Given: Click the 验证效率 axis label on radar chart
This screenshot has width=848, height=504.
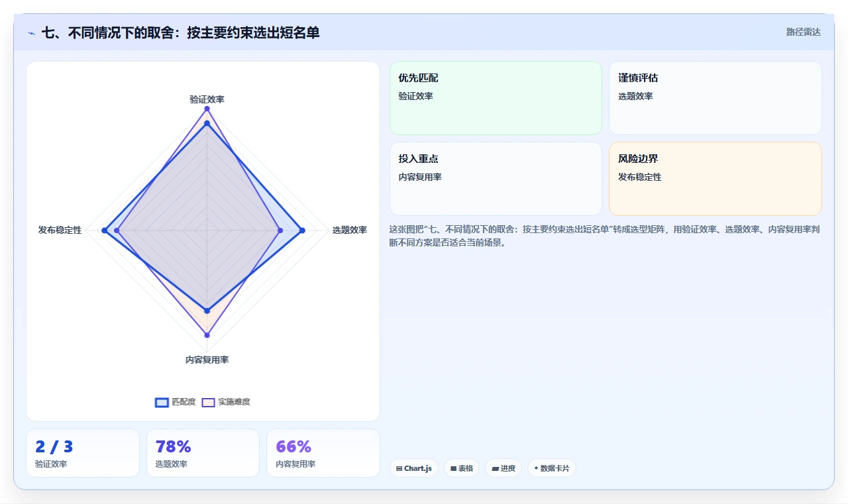Looking at the screenshot, I should (207, 99).
